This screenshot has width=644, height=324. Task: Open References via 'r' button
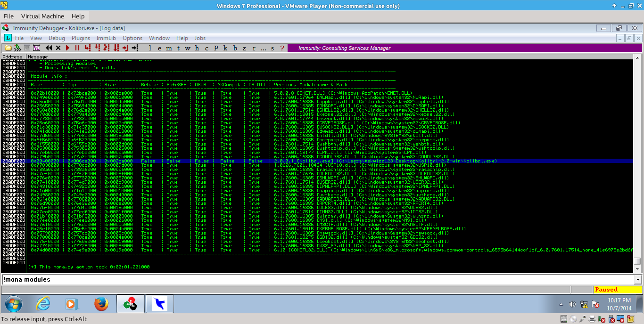[254, 48]
